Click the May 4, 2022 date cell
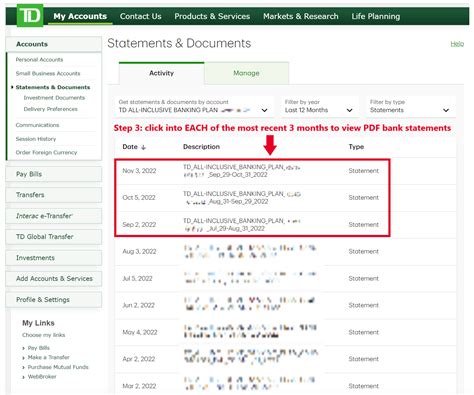Screen dimensions: 474x395 point(140,332)
